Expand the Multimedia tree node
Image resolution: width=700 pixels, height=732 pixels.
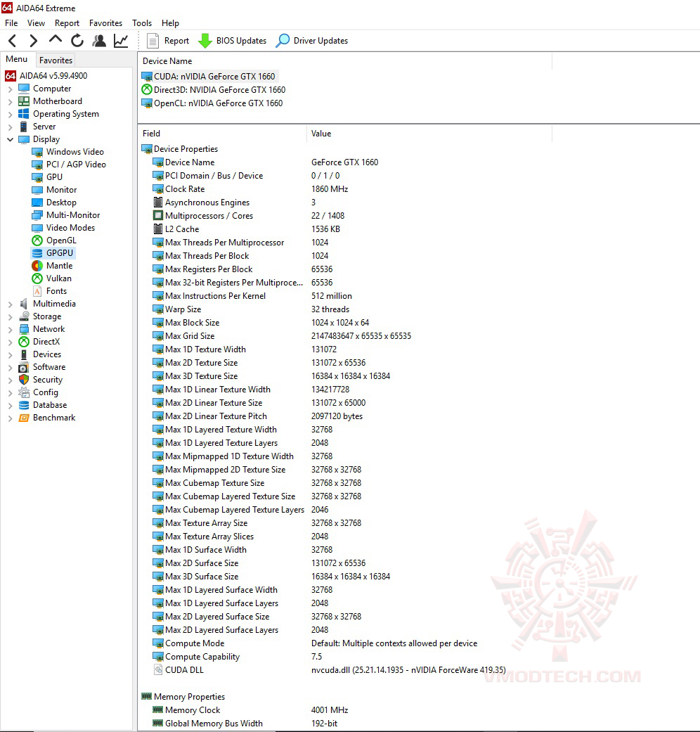pos(11,304)
